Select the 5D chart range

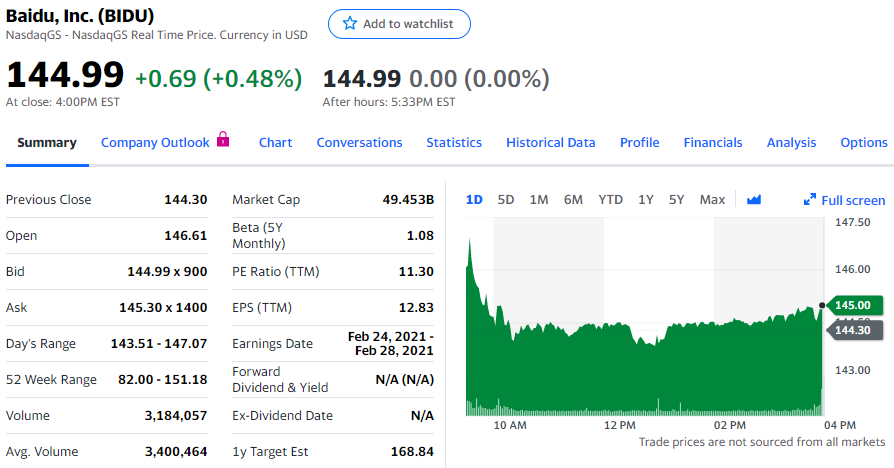pos(506,200)
